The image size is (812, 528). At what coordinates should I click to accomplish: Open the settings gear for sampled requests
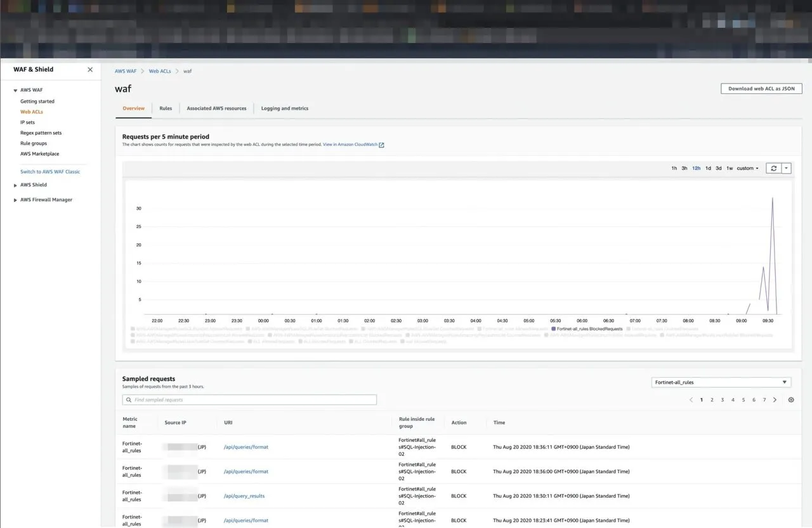point(790,399)
